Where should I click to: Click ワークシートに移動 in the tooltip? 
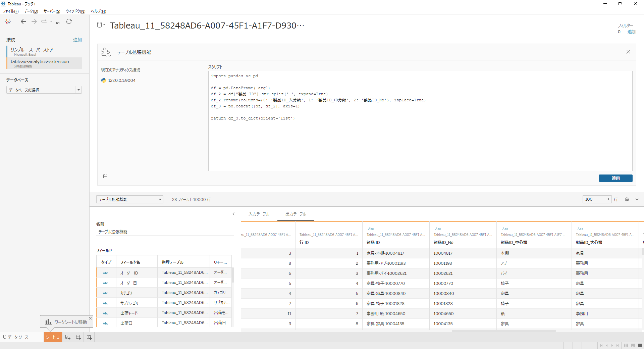tap(70, 322)
